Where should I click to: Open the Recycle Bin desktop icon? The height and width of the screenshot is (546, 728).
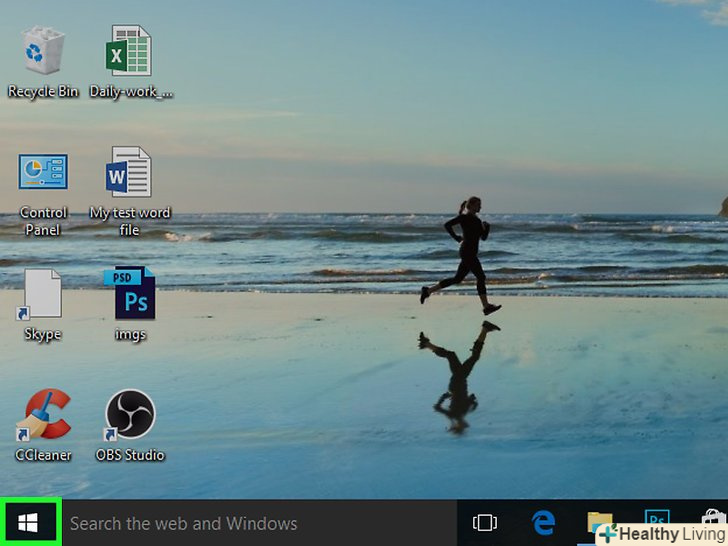(x=43, y=52)
